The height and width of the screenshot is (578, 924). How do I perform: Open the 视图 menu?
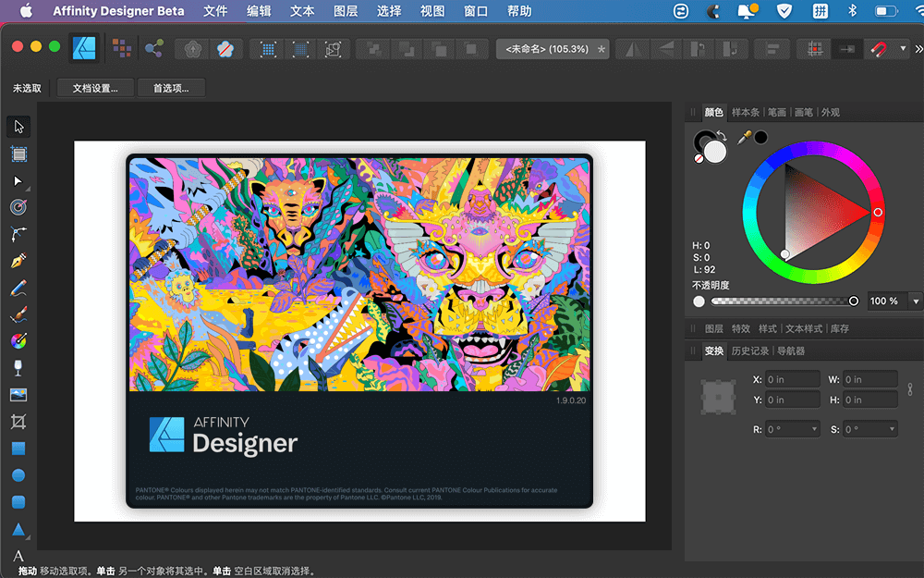pos(432,10)
